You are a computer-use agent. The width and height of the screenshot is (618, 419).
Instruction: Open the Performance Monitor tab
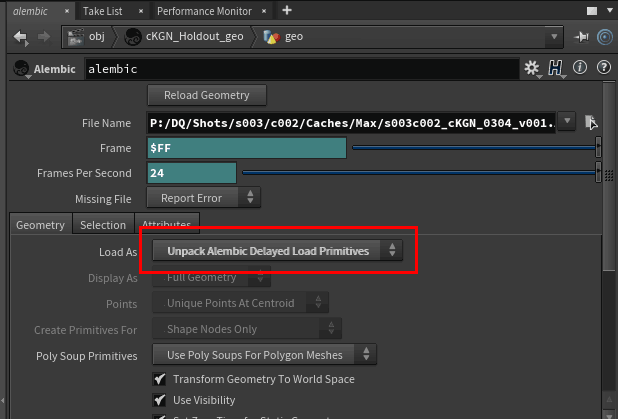(204, 11)
